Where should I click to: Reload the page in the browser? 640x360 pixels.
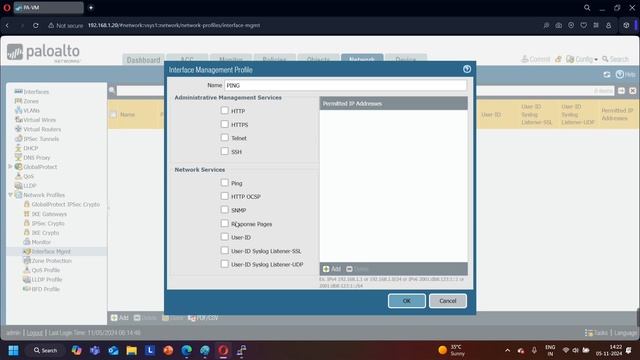pyautogui.click(x=36, y=25)
